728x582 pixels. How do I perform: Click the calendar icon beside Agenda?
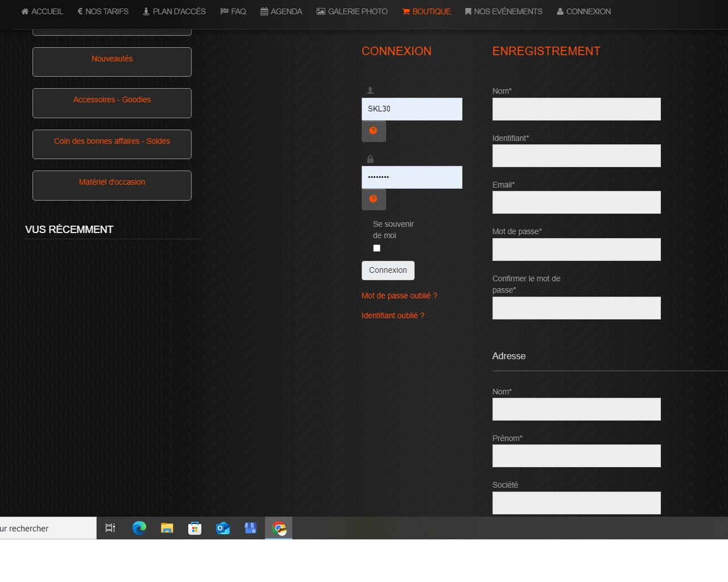pyautogui.click(x=264, y=11)
